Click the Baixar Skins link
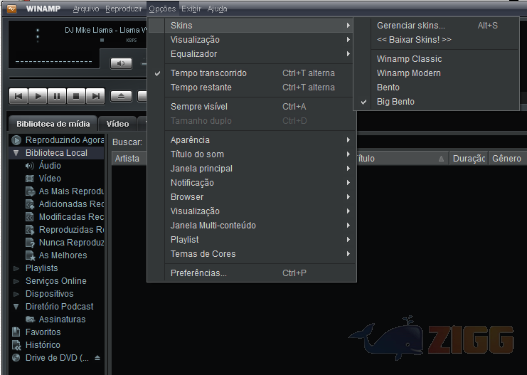 [414, 40]
